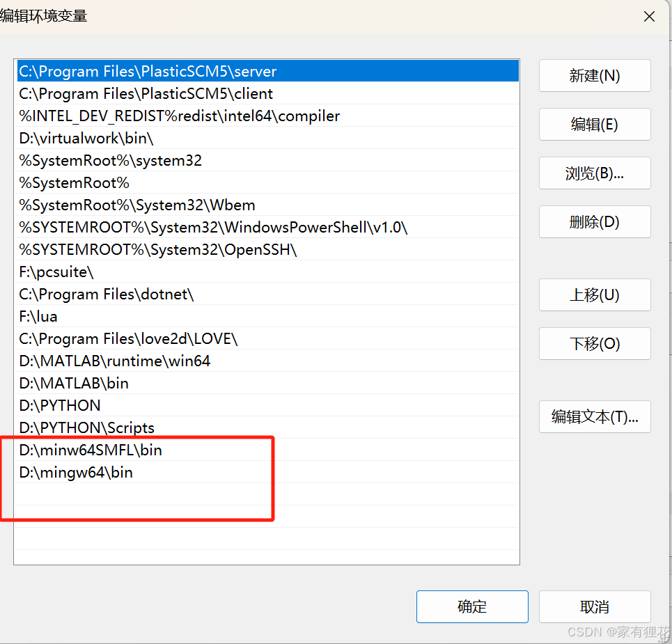Close the 编辑环境变量 dialog
The image size is (672, 644).
(x=649, y=17)
